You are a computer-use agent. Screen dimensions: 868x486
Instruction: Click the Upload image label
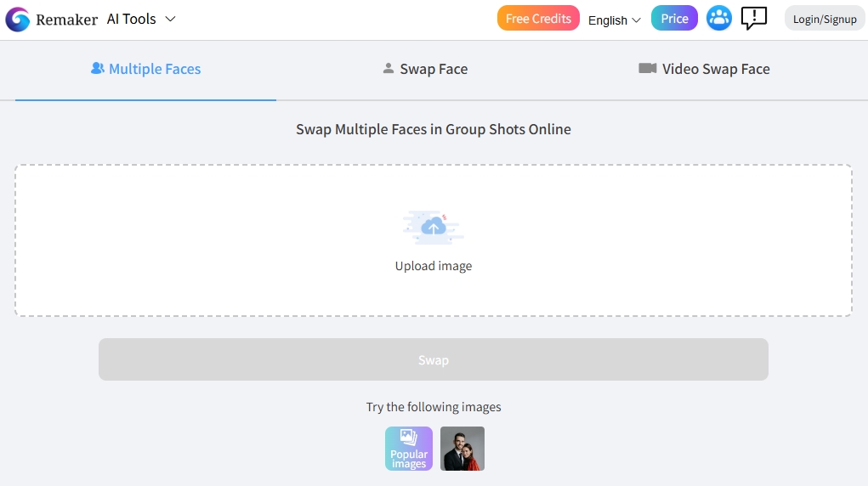434,266
